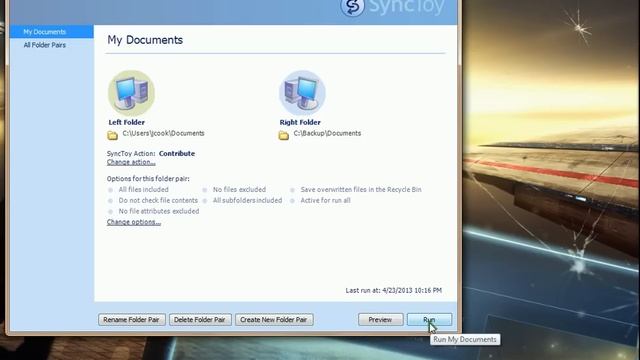Image resolution: width=640 pixels, height=360 pixels.
Task: Open the Change options link
Action: pos(133,222)
